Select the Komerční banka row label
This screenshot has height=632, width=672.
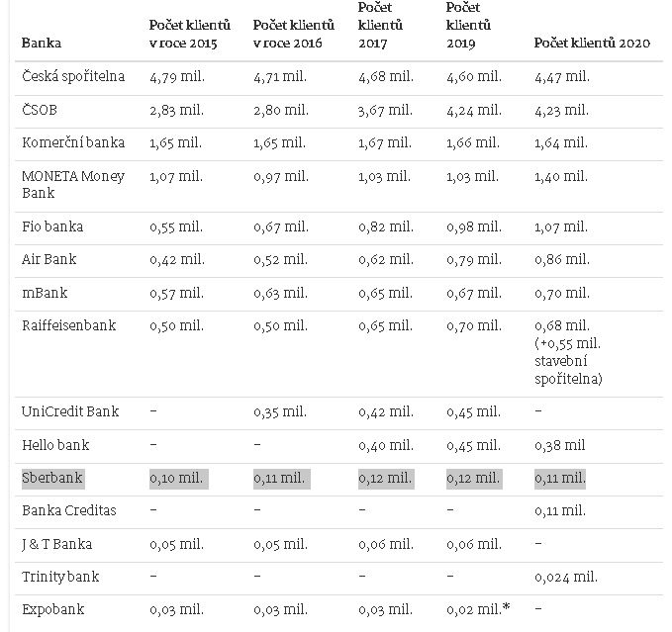tap(73, 142)
